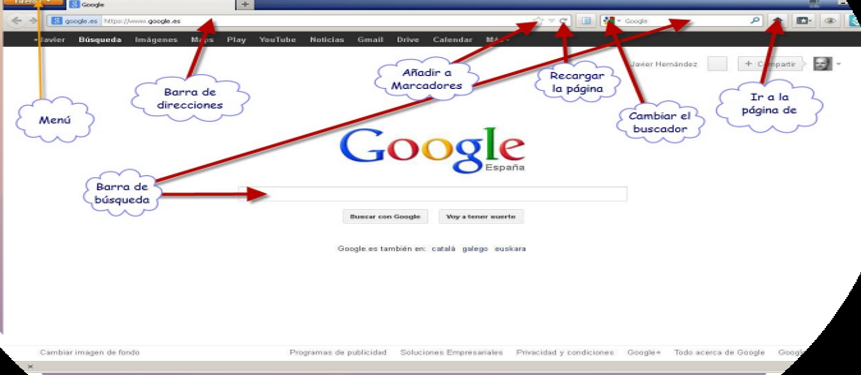This screenshot has height=375, width=861.
Task: Click the browser back arrow button
Action: pyautogui.click(x=16, y=21)
